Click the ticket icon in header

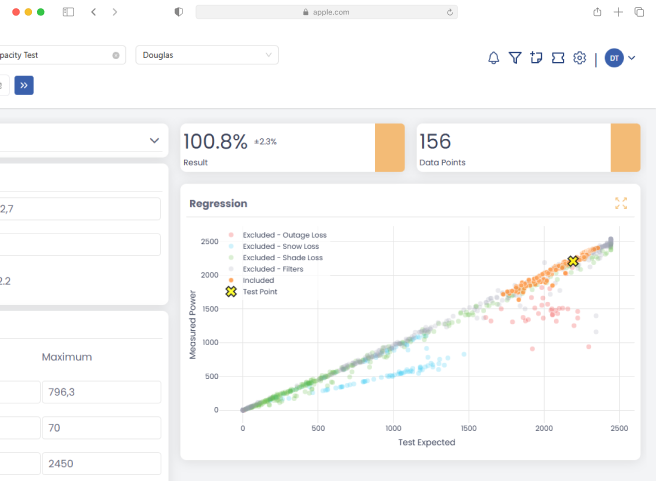[x=558, y=58]
